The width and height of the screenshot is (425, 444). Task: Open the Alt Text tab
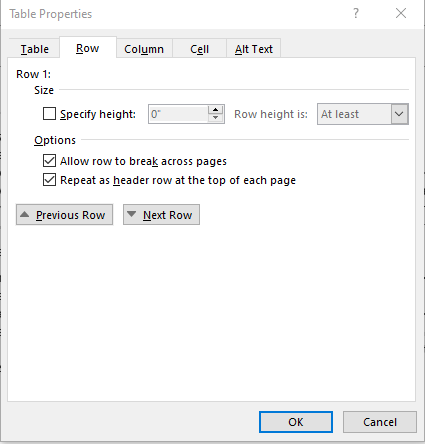254,49
